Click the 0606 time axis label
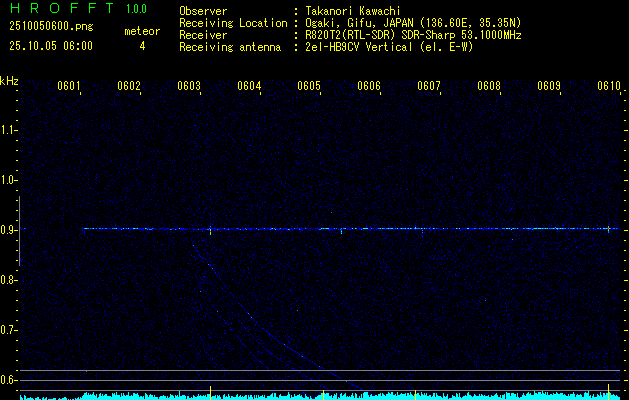 click(369, 86)
